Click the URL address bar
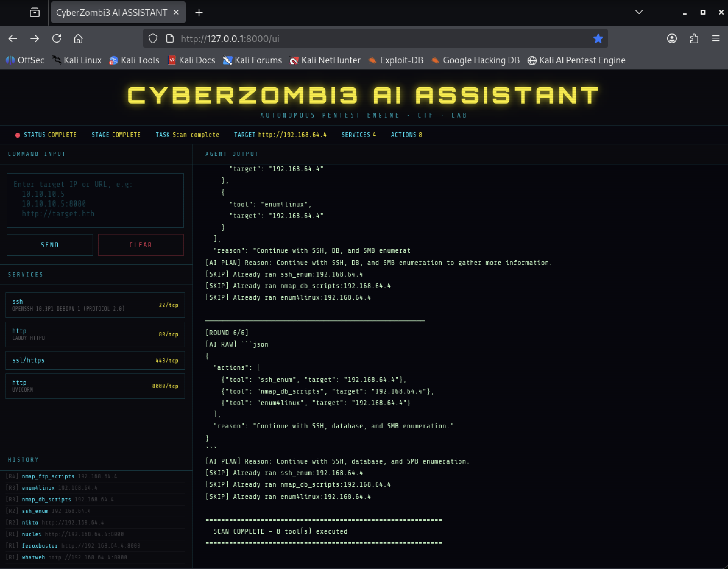Image resolution: width=728 pixels, height=569 pixels. [x=376, y=39]
